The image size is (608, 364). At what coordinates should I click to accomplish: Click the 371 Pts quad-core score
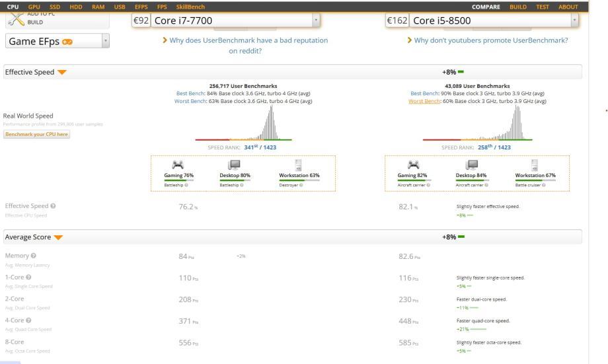[188, 321]
